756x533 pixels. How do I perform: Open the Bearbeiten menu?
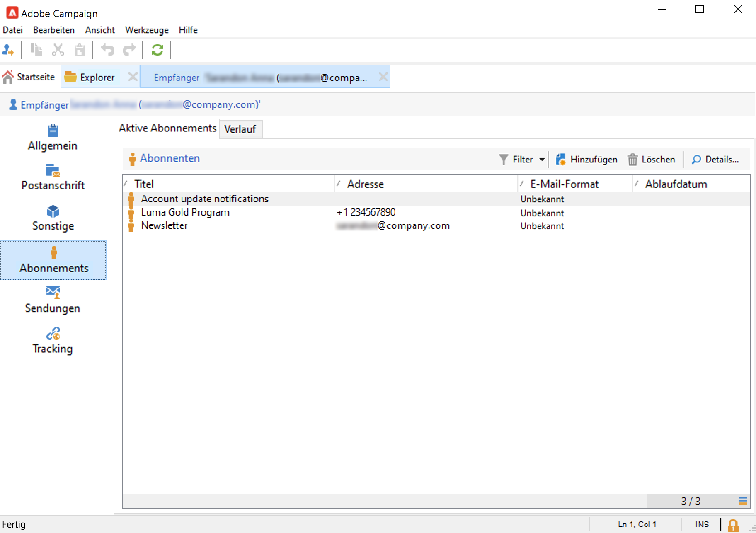54,30
